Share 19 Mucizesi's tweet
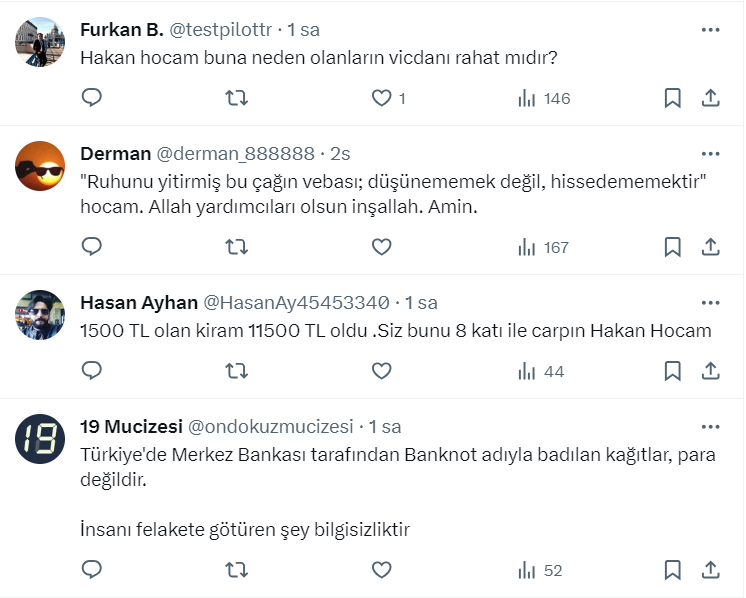 (710, 570)
